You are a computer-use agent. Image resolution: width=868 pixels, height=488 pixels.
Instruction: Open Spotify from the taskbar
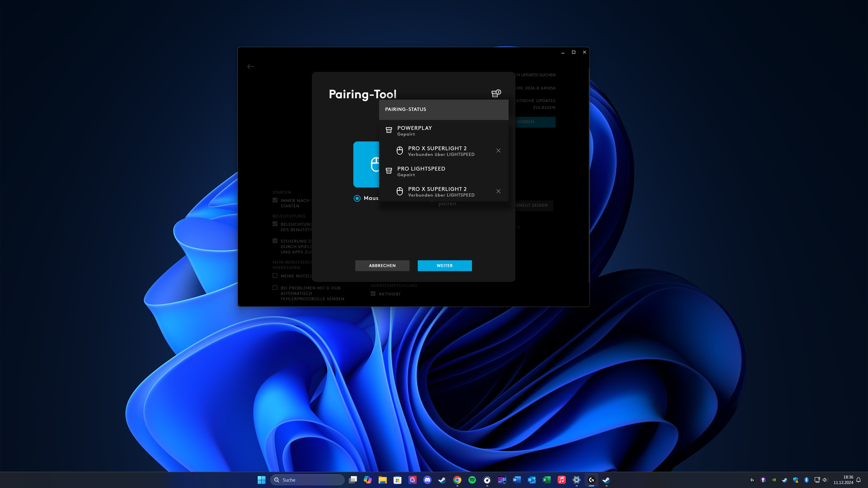point(472,480)
